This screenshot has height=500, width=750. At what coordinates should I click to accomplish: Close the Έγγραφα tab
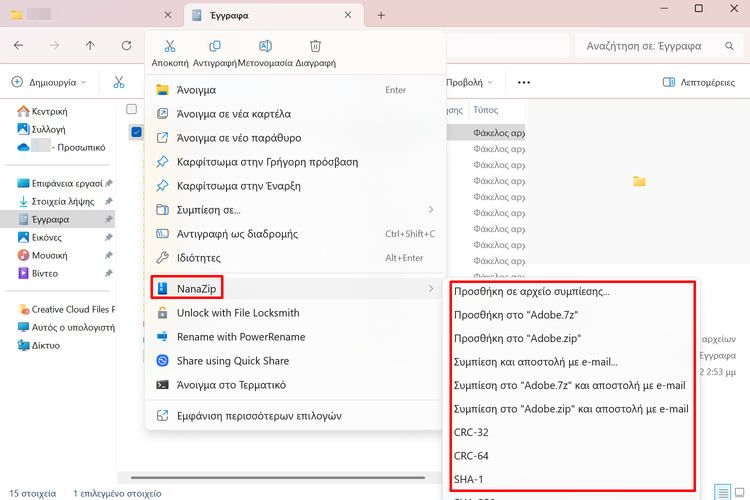348,15
